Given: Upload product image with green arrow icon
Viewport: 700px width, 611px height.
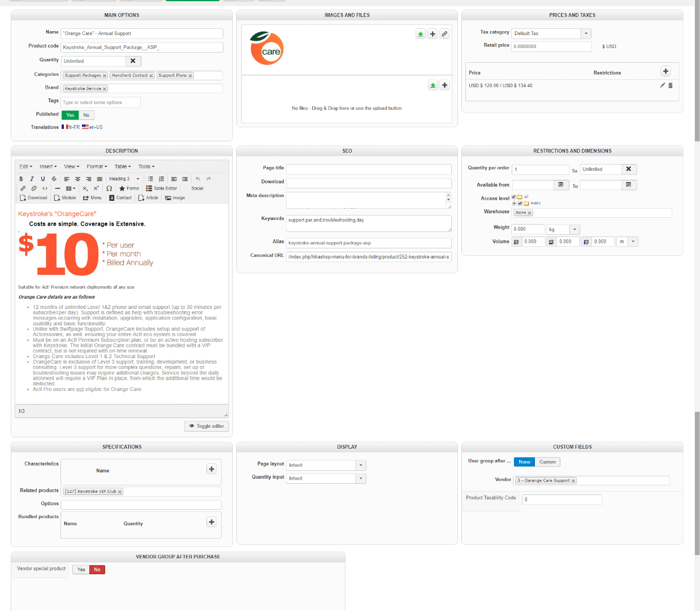Looking at the screenshot, I should (421, 34).
